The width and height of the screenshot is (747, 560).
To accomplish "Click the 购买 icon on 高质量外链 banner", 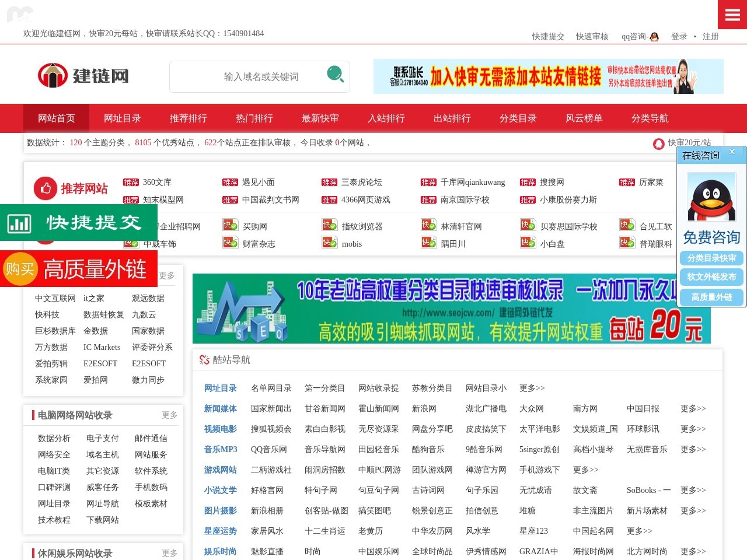I will coord(20,269).
